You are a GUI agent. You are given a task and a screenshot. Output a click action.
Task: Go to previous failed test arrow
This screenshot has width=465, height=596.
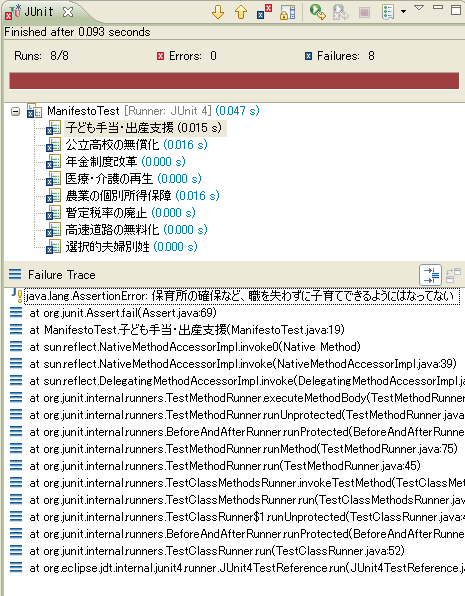coord(241,12)
